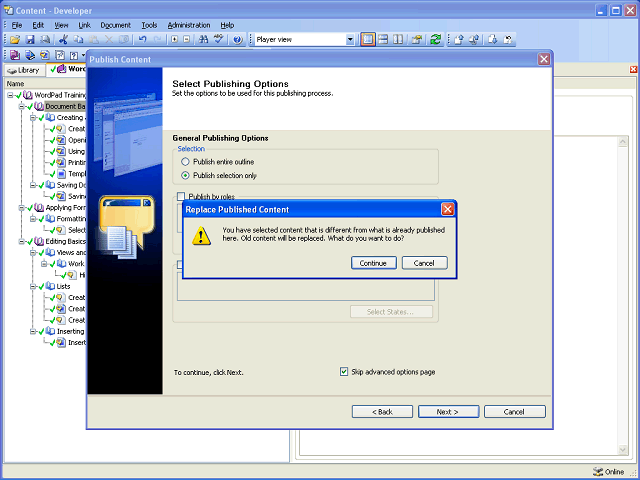Viewport: 640px width, 480px height.
Task: Collapse the Saving Do… tree node
Action: [x=33, y=185]
